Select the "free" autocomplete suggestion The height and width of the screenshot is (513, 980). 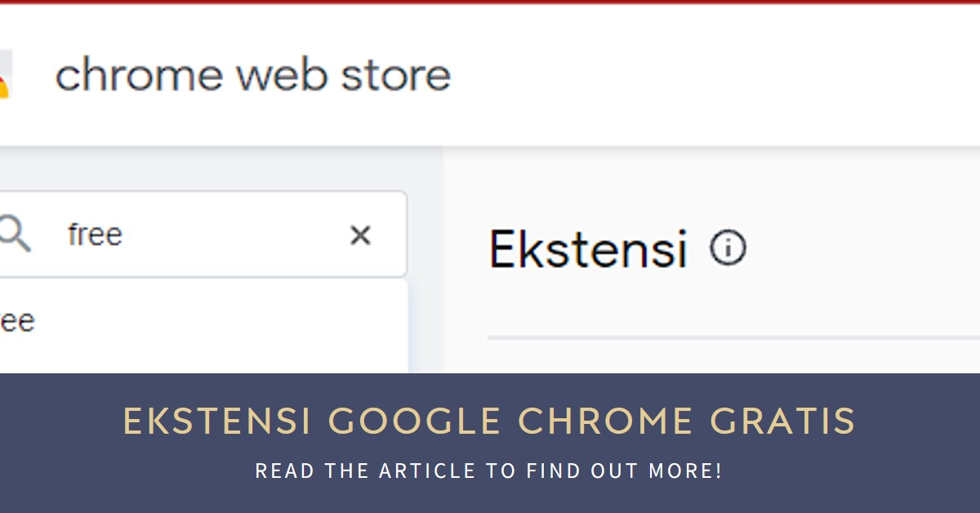18,321
